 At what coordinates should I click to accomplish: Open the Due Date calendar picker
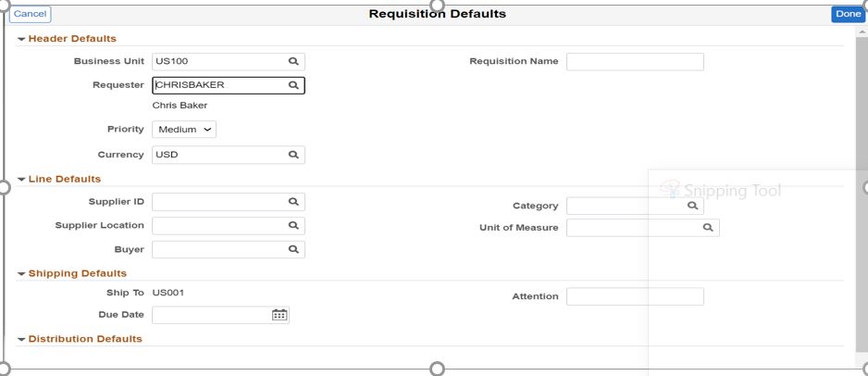279,315
